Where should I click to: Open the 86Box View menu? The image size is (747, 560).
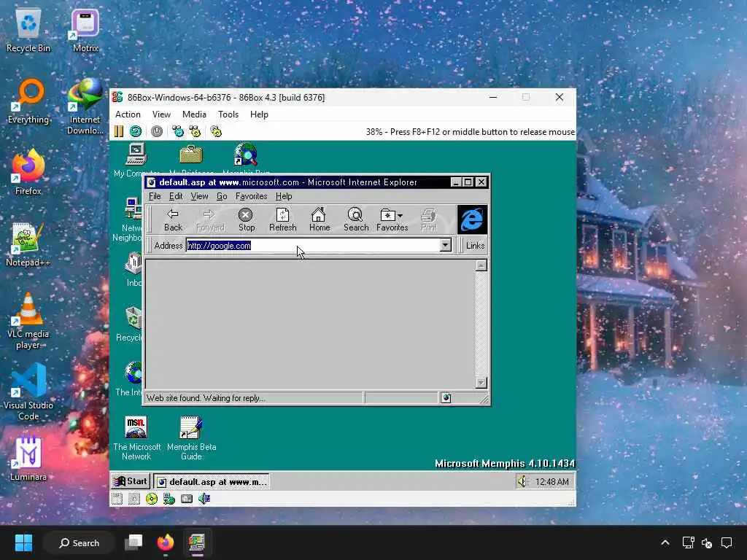tap(161, 114)
